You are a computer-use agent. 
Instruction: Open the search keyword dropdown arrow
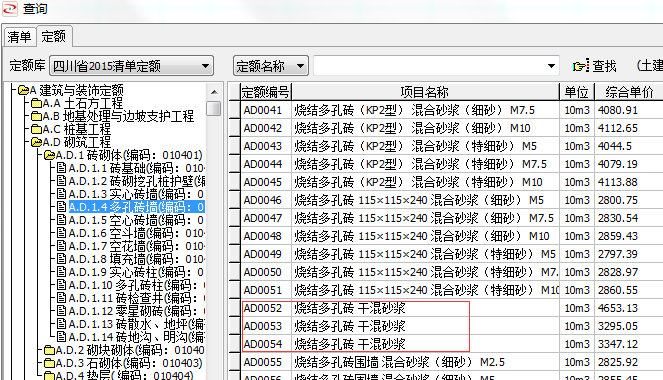(551, 66)
